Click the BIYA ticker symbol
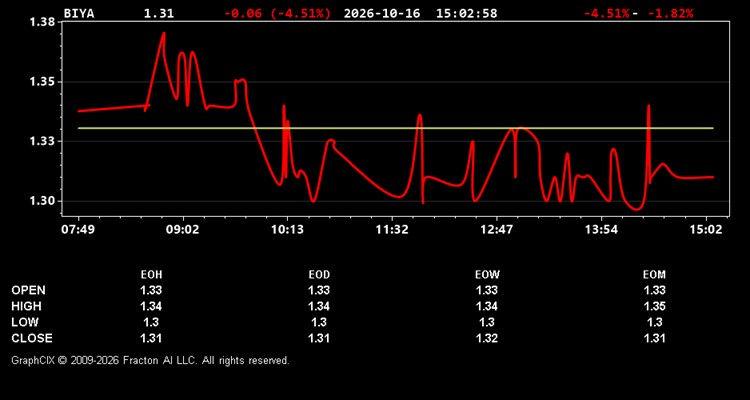 pyautogui.click(x=79, y=13)
